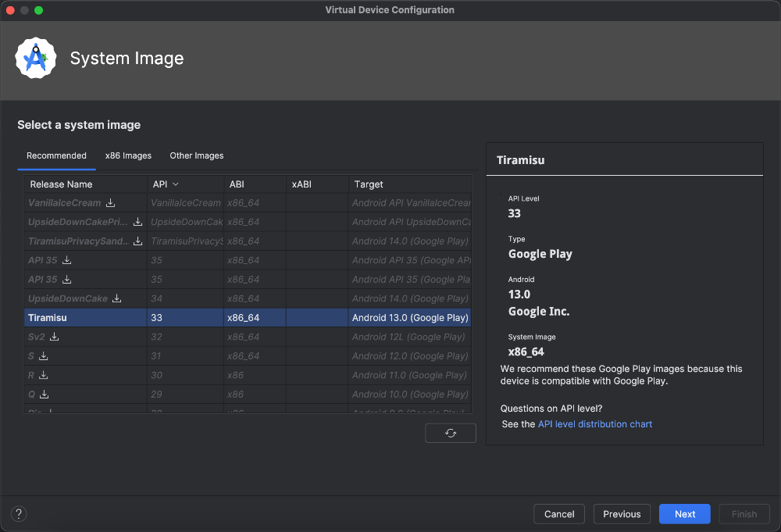Download the Sv2 system image
781x532 pixels.
55,337
